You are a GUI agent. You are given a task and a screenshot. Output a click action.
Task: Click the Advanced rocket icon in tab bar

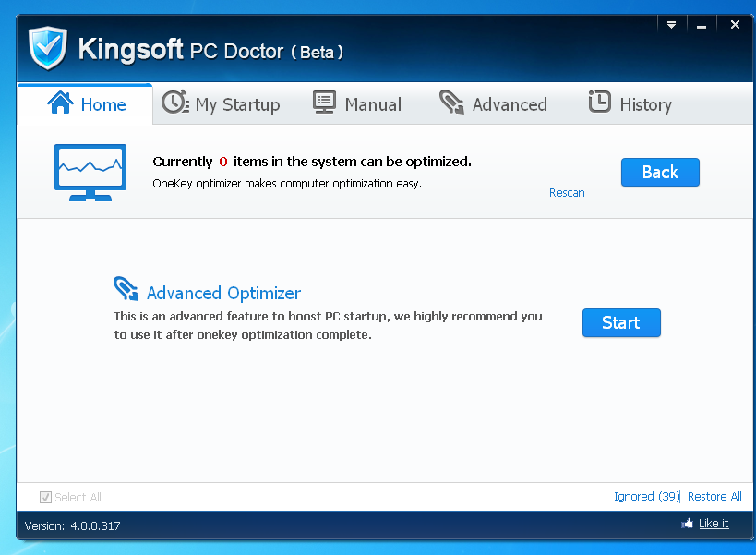pos(451,103)
